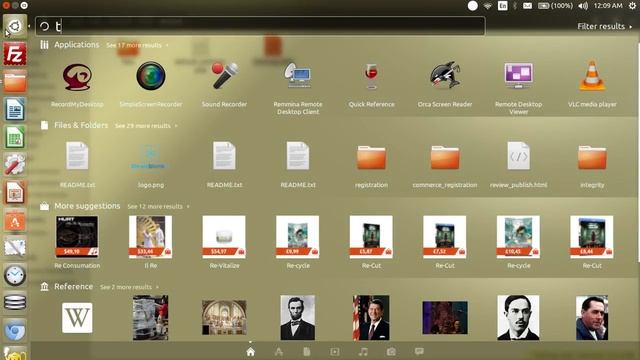640x360 pixels.
Task: Collapse the Reference category header
Action: [x=73, y=287]
